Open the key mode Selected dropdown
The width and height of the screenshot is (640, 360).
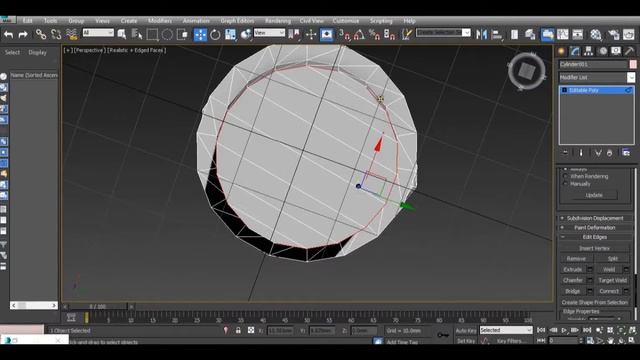pyautogui.click(x=506, y=330)
